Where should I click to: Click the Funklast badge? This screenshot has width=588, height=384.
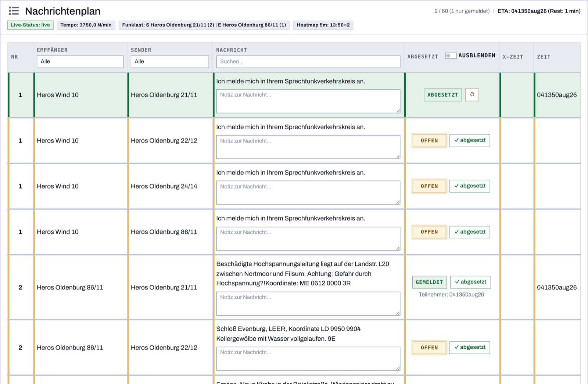click(204, 25)
